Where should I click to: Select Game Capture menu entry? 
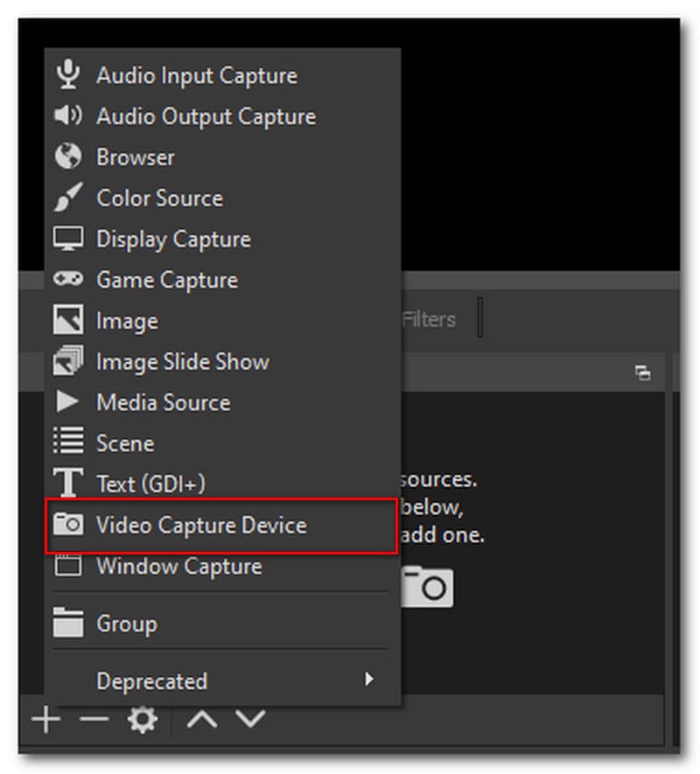222,280
